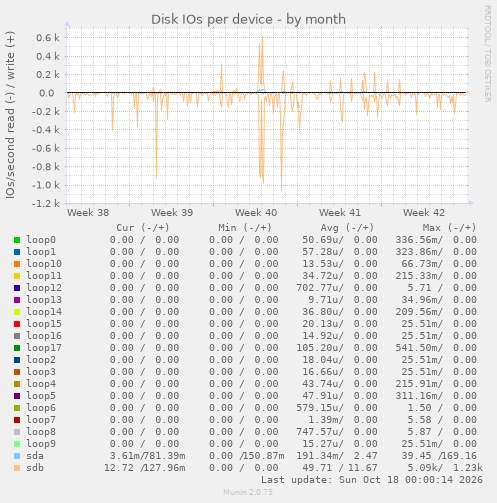497x503 pixels.
Task: Click the Munin 2.0.75 version text
Action: click(x=248, y=492)
